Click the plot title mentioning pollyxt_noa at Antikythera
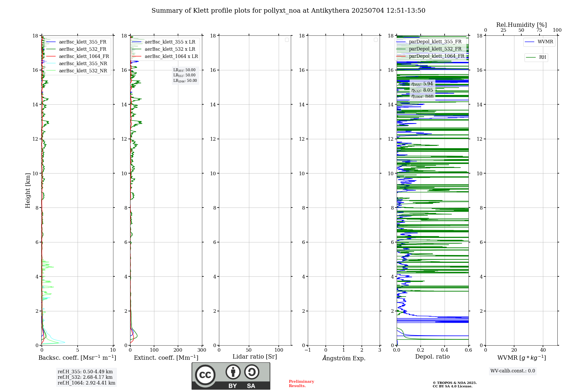The width and height of the screenshot is (577, 392). pyautogui.click(x=288, y=11)
